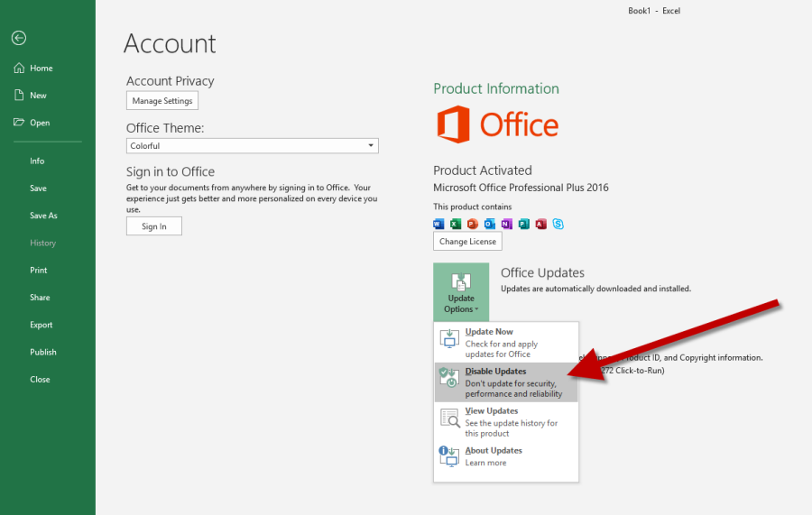Click the Open folder icon
812x515 pixels.
tap(19, 122)
